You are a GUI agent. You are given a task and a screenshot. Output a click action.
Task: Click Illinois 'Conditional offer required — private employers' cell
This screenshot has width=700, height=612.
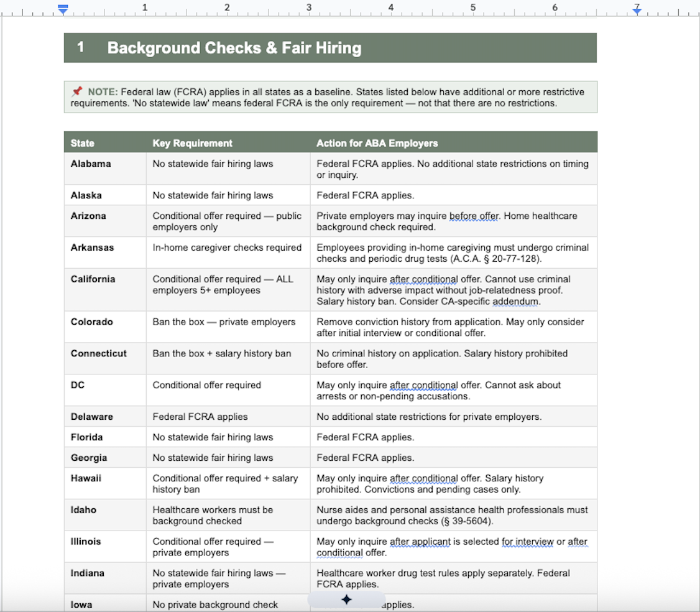tap(228, 547)
